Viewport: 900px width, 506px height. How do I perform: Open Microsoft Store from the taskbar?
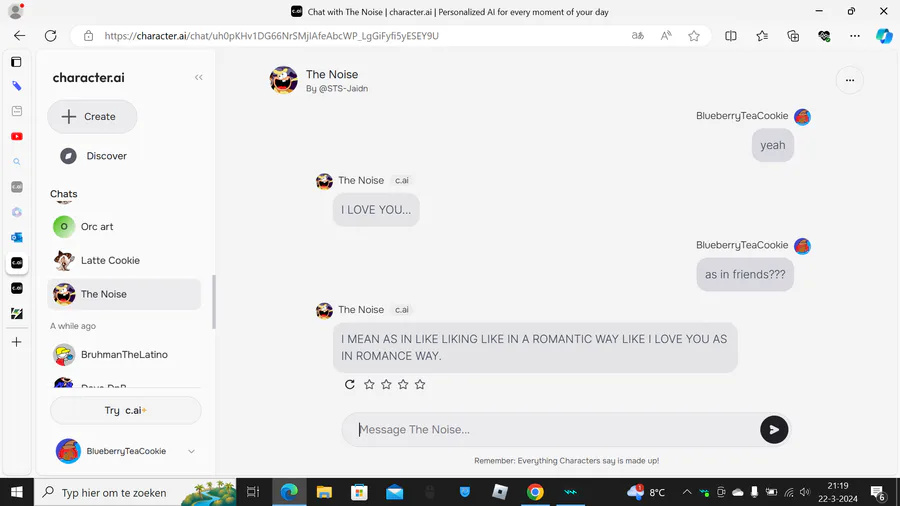(359, 492)
